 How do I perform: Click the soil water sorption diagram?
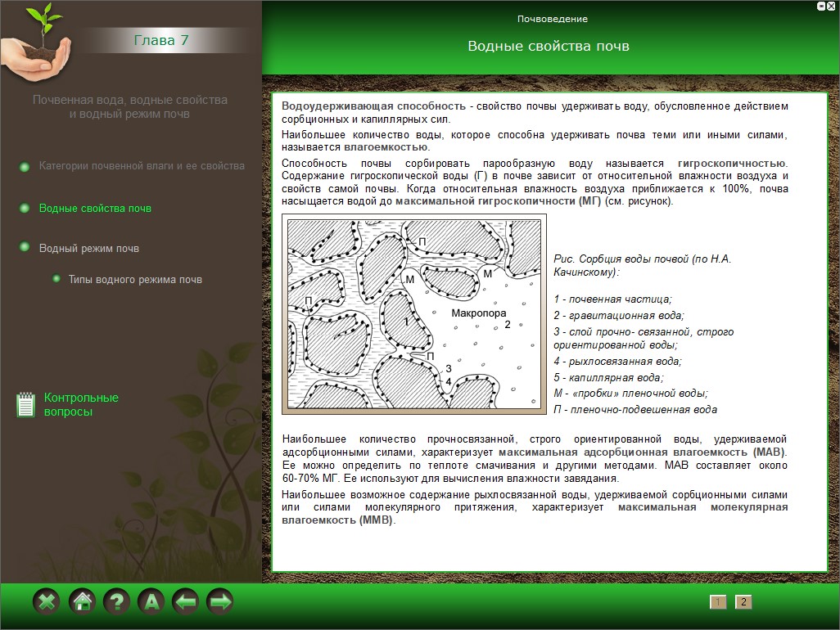click(413, 314)
